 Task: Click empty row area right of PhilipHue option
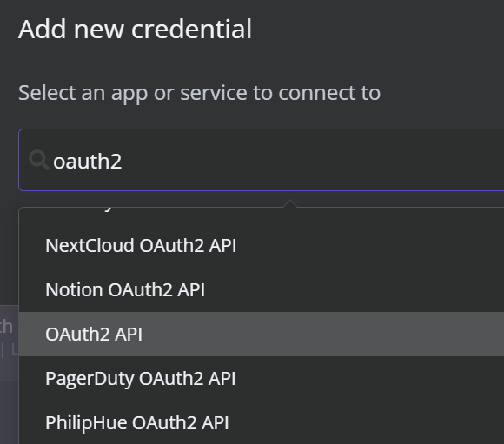coord(367,423)
